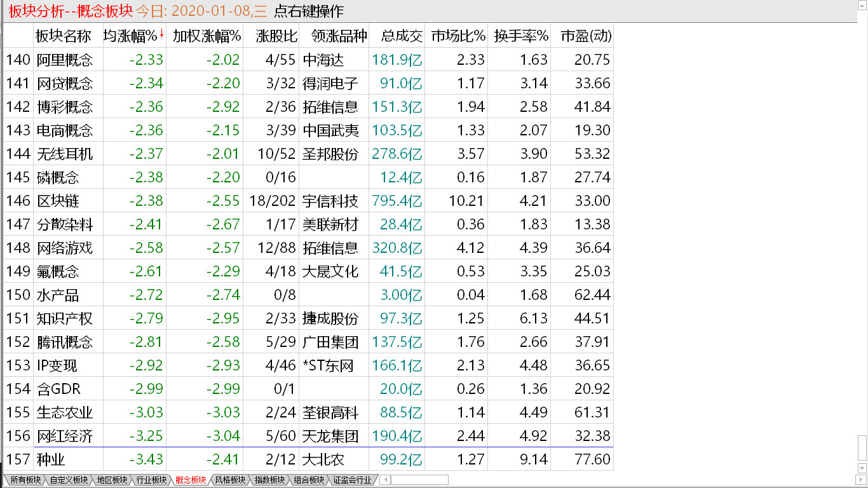Select the 电商概念 sector name
The image size is (868, 488).
65,130
